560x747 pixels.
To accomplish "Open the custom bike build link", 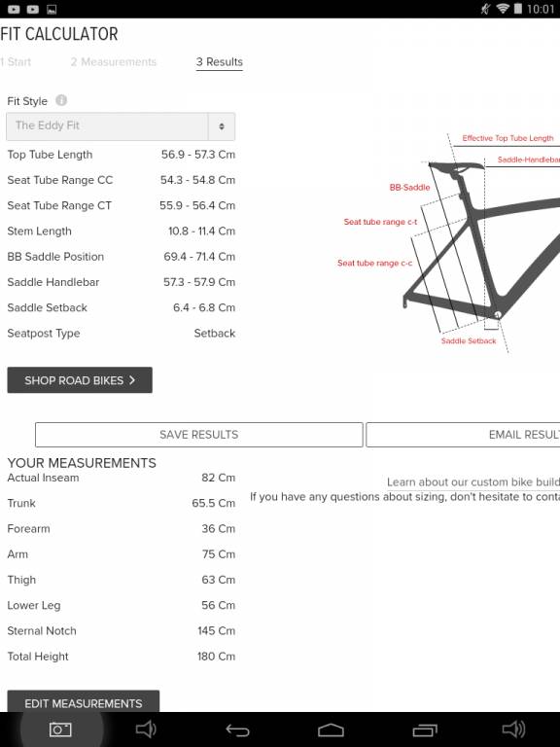I will tap(473, 482).
